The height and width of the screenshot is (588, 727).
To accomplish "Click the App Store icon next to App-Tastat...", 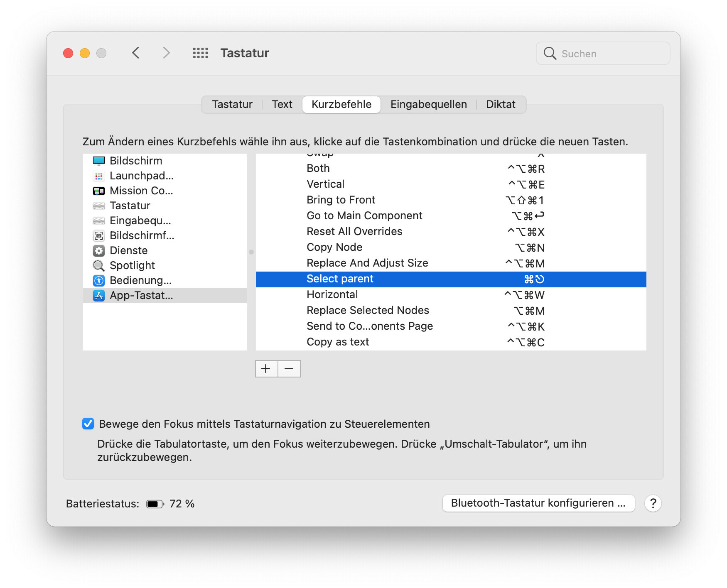I will point(99,296).
